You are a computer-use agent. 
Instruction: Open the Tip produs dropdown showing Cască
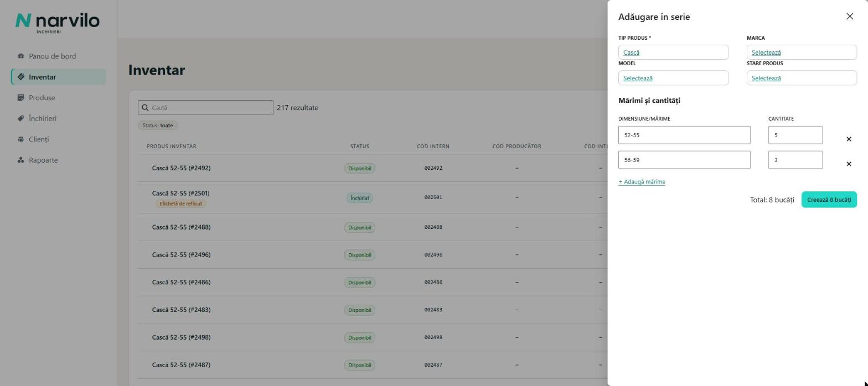point(673,53)
